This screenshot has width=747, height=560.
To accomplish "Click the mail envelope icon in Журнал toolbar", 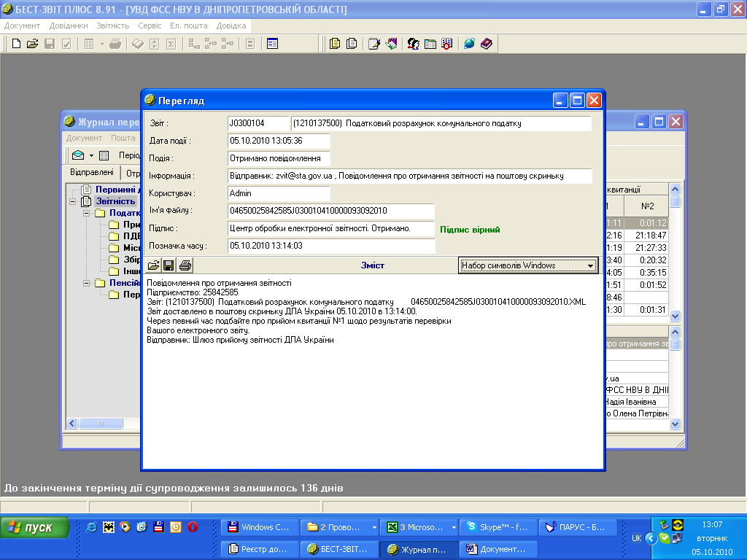I will (x=78, y=155).
